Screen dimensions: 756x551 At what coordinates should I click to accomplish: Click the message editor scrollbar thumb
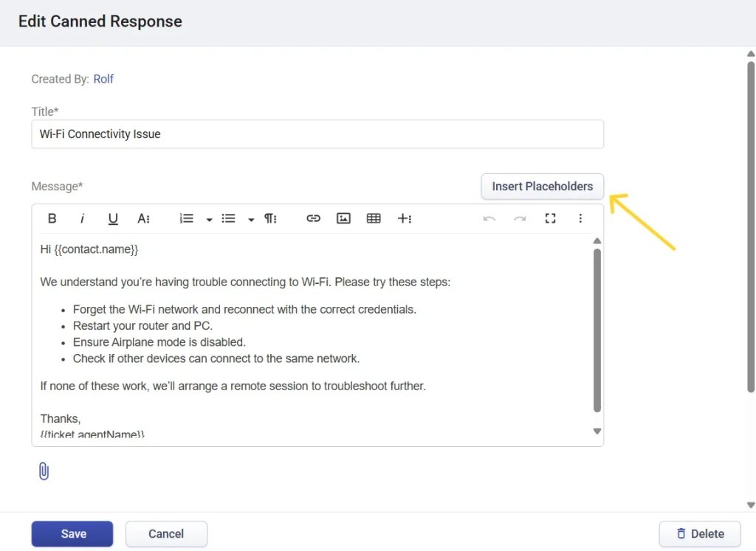click(x=597, y=330)
